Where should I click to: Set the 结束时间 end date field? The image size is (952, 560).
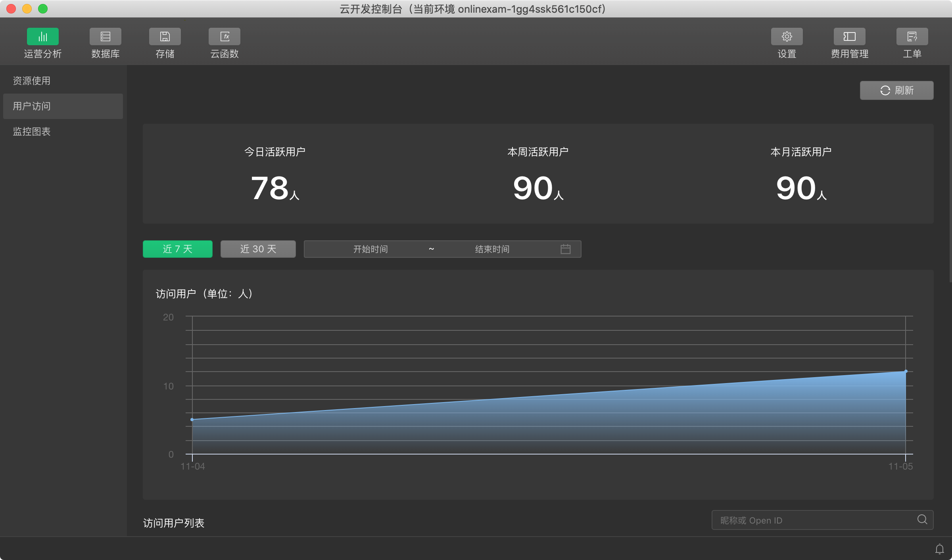pyautogui.click(x=492, y=249)
